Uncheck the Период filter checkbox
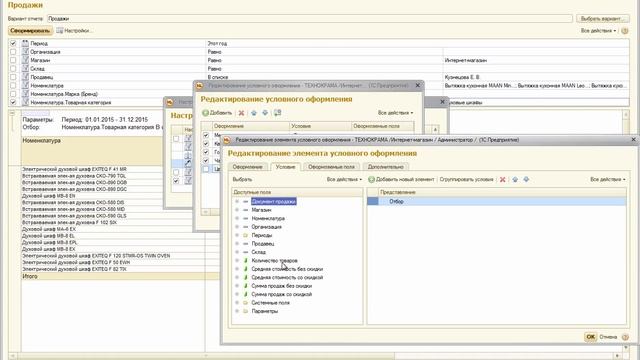This screenshot has width=640, height=360. [13, 43]
